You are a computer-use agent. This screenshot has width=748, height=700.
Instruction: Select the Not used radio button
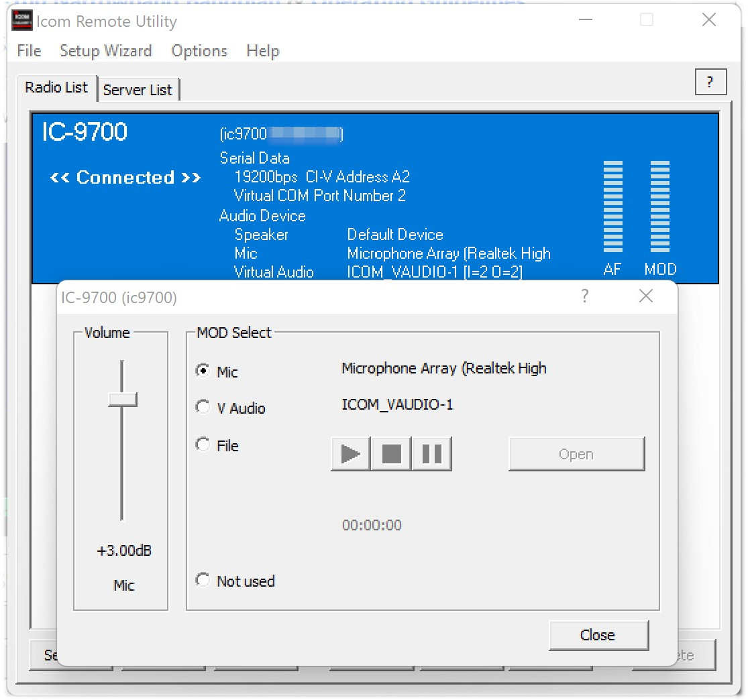point(203,580)
